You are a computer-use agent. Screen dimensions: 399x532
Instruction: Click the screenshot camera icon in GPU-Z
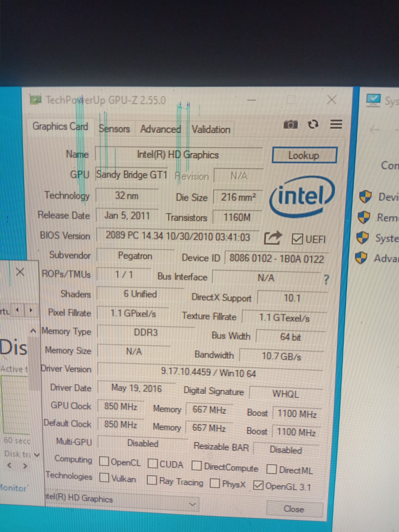click(290, 124)
